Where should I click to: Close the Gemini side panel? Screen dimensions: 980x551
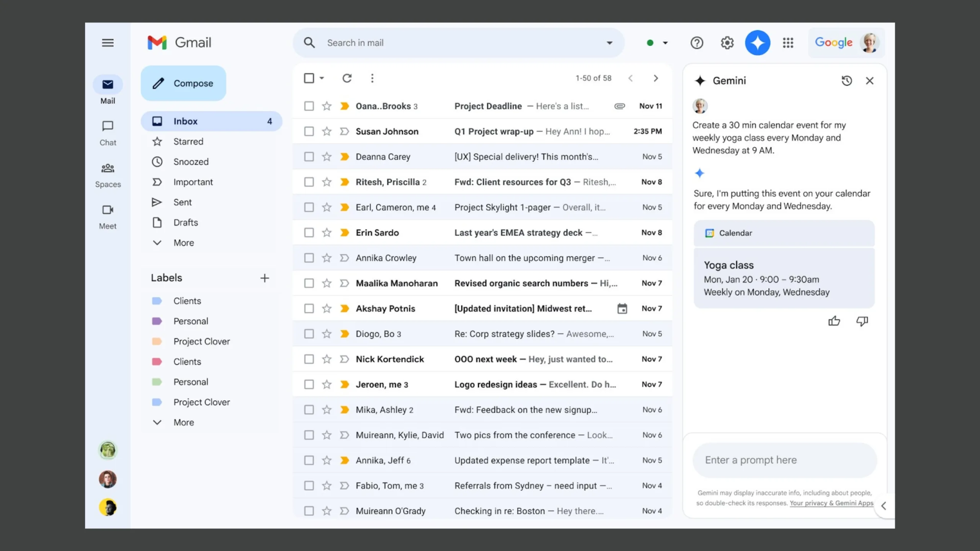click(x=870, y=81)
